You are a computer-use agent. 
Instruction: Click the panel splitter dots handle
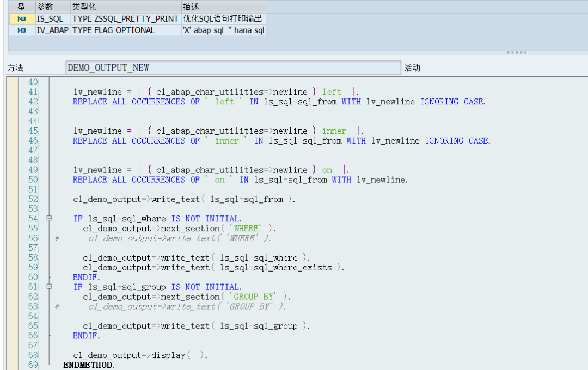click(517, 52)
